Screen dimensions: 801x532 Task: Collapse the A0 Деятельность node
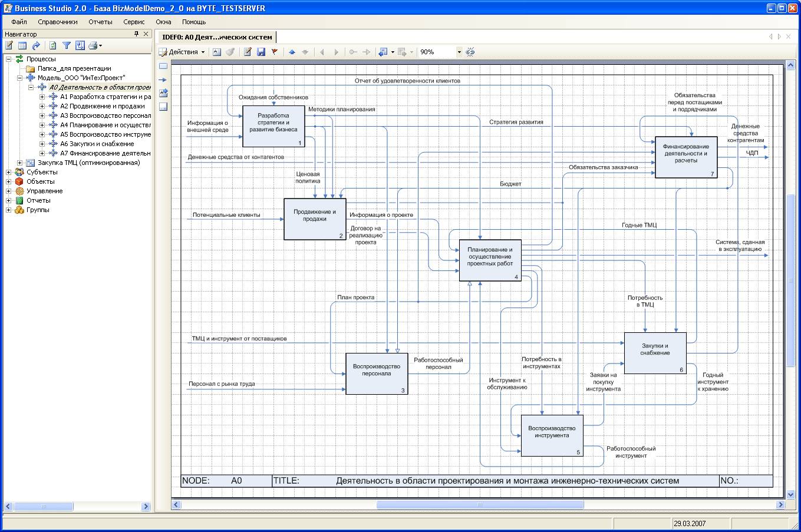tap(31, 87)
